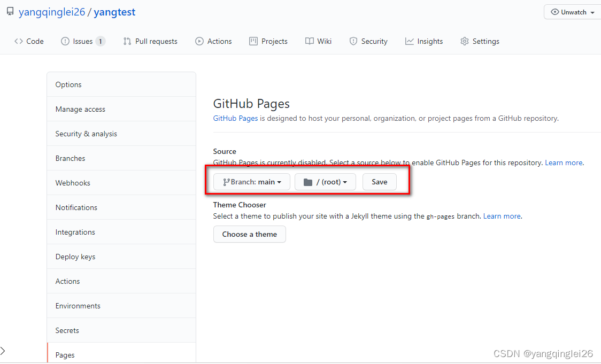Open the yangtest repository link
Viewport: 601px width, 364px height.
(114, 12)
